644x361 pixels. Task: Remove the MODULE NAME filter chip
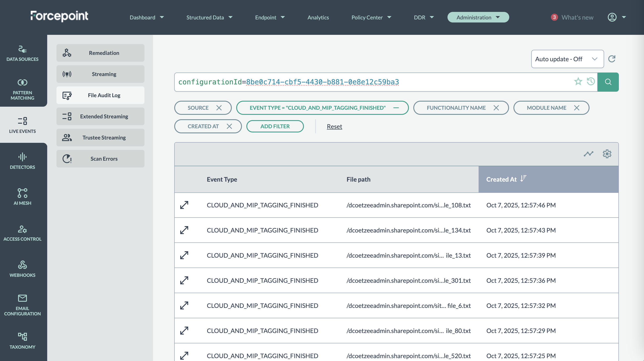577,108
